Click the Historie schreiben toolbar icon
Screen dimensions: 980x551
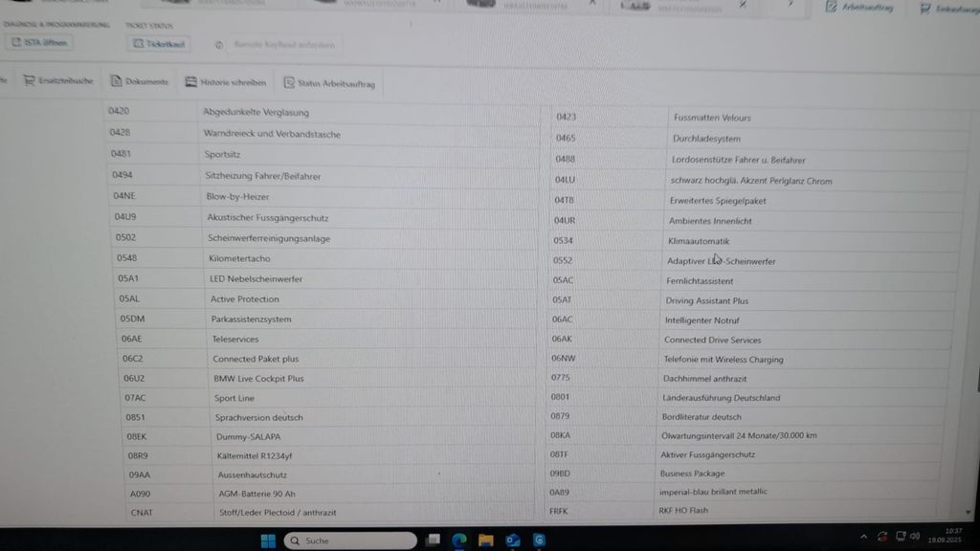(191, 82)
